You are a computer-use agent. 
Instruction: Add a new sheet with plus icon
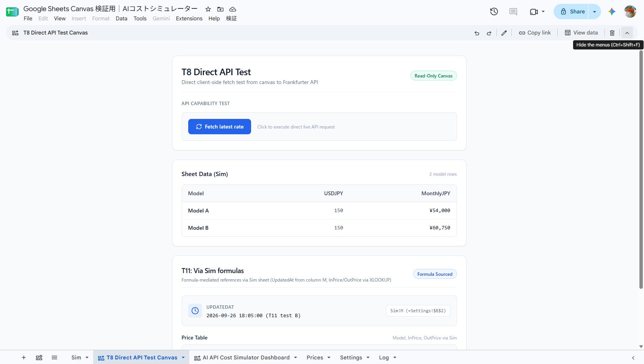coord(24,357)
